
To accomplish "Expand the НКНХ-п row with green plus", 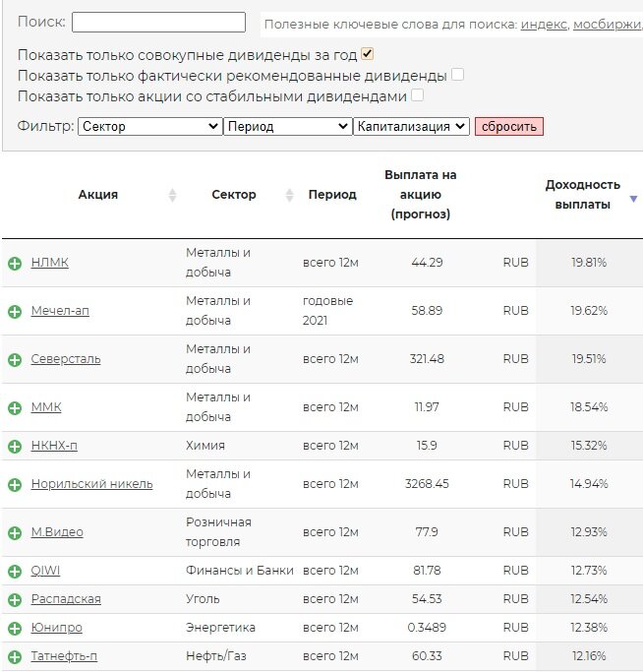I will click(x=15, y=446).
